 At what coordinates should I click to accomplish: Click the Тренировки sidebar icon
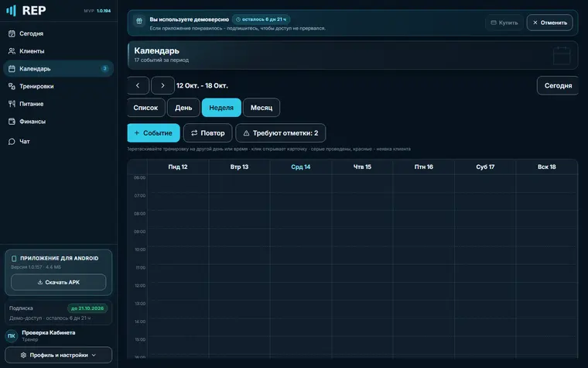tap(12, 86)
